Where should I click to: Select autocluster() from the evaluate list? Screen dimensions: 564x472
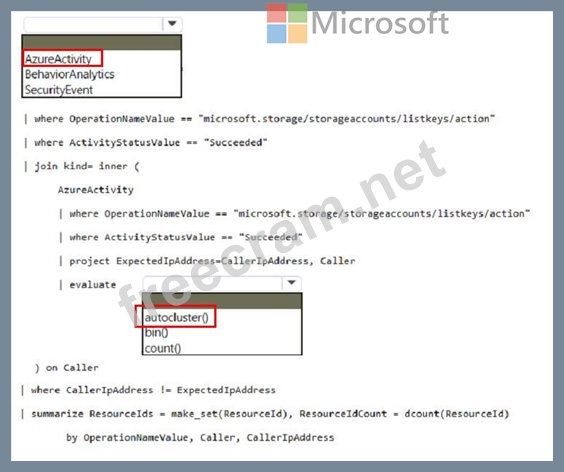pos(176,317)
